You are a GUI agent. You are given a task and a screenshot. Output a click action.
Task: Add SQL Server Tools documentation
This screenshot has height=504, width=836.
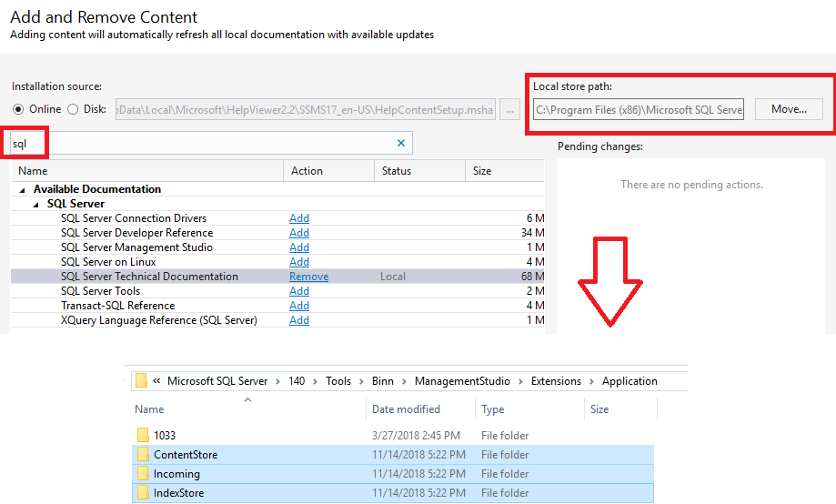point(299,291)
